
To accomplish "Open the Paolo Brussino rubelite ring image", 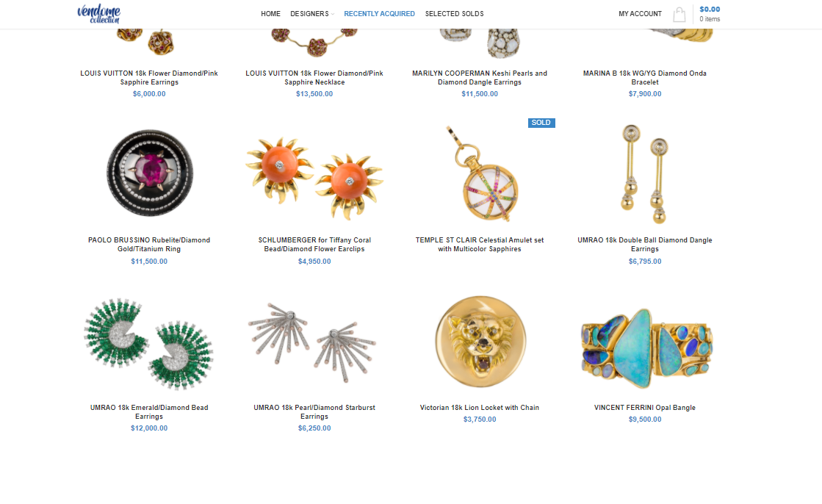I will (x=149, y=173).
